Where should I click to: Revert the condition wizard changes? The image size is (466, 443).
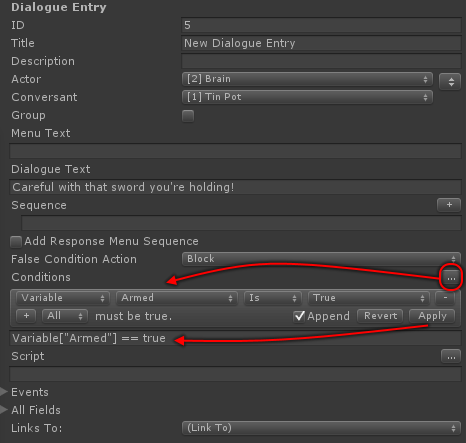coord(380,316)
